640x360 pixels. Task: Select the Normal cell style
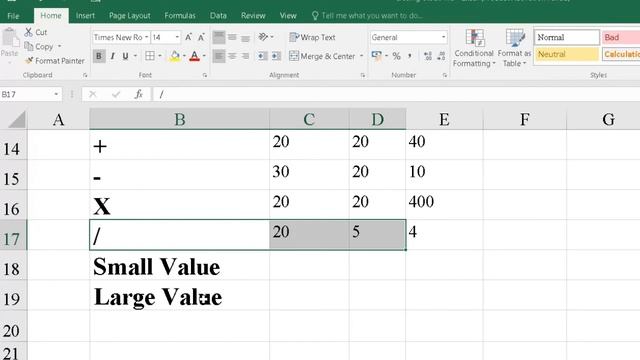click(567, 37)
